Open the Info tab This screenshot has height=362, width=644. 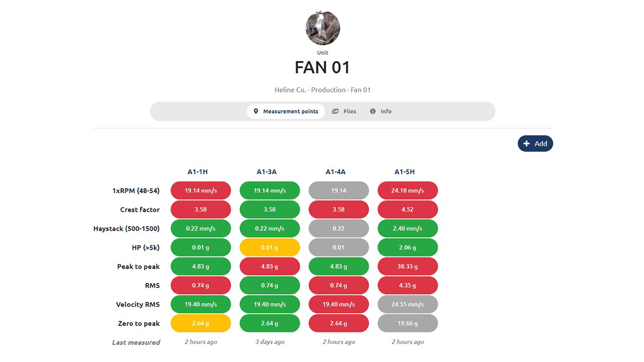click(381, 111)
